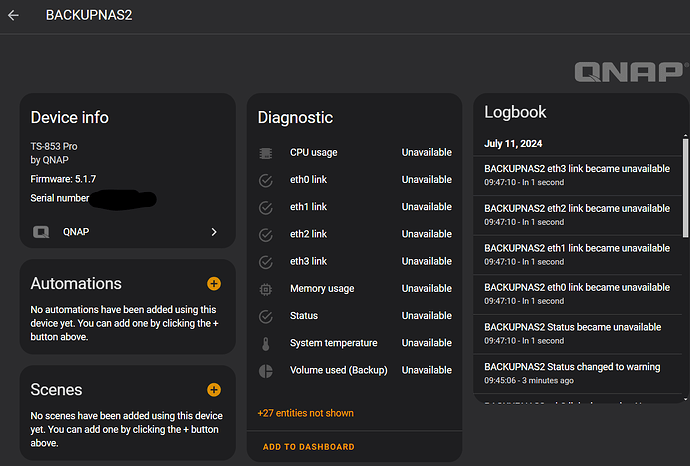
Task: Open CPU usage entity row
Action: [x=355, y=153]
